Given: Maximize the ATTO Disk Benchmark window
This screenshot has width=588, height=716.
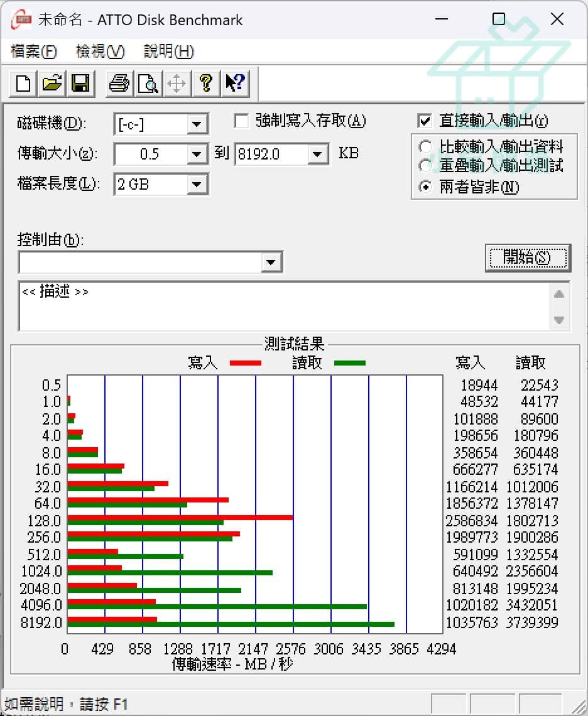Looking at the screenshot, I should 499,19.
